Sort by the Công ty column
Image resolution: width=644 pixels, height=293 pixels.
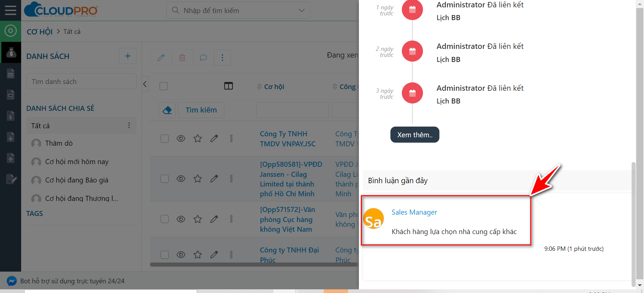click(x=345, y=86)
